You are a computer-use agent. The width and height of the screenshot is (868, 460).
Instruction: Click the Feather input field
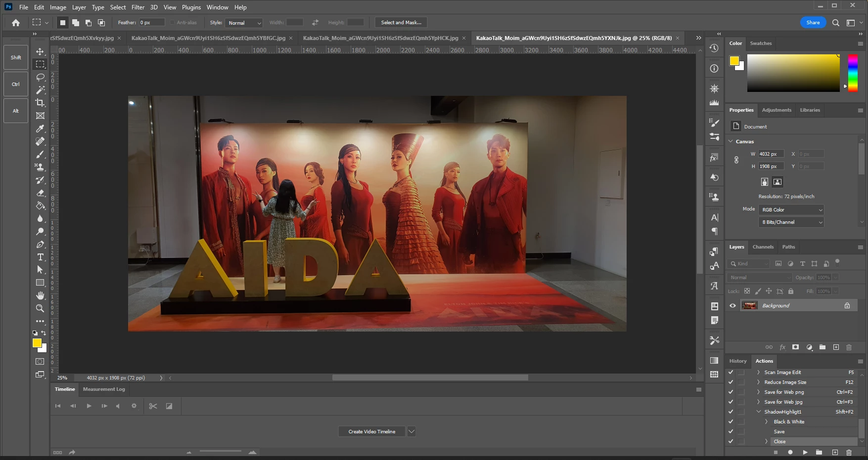tap(151, 23)
